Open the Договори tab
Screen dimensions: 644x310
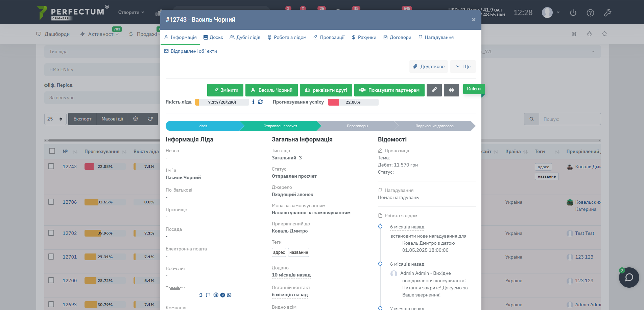(x=397, y=37)
